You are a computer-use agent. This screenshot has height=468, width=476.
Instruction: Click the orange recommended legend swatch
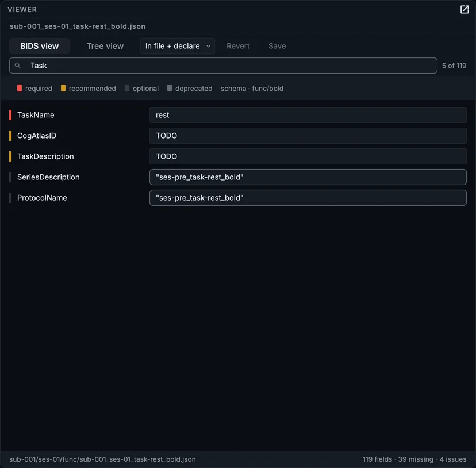pyautogui.click(x=63, y=88)
